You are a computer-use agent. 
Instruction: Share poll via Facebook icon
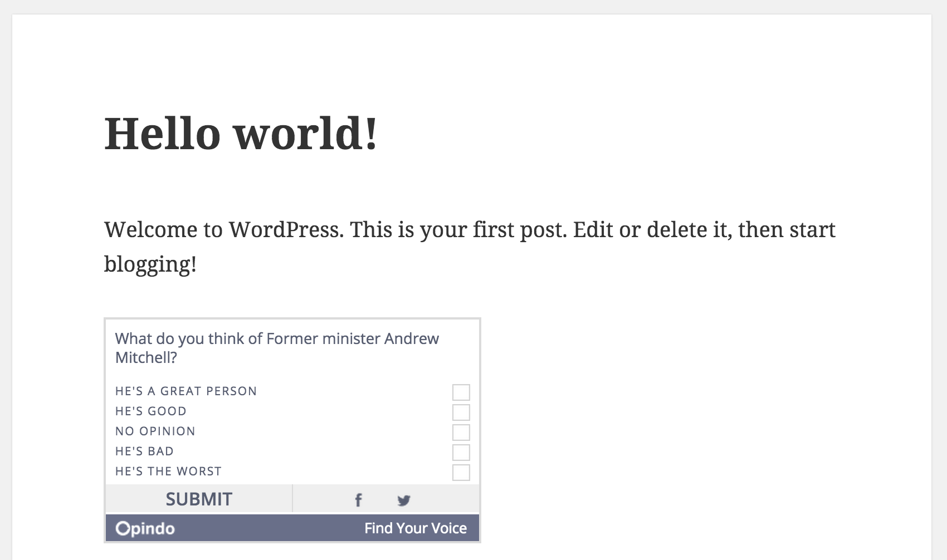point(358,500)
